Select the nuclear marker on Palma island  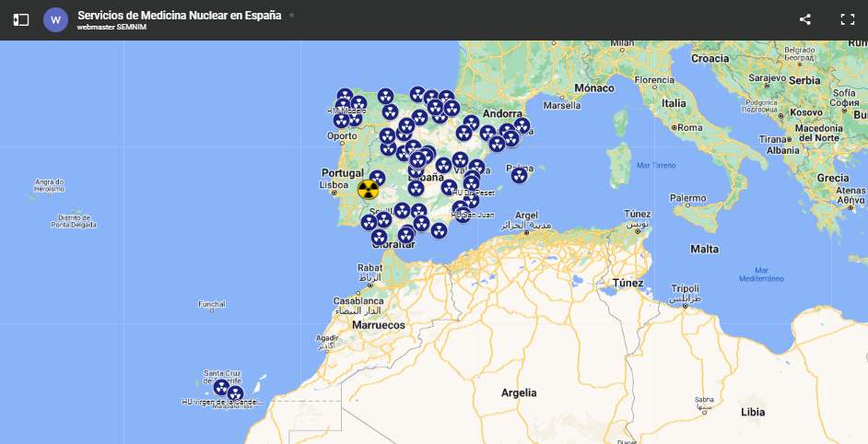[520, 175]
